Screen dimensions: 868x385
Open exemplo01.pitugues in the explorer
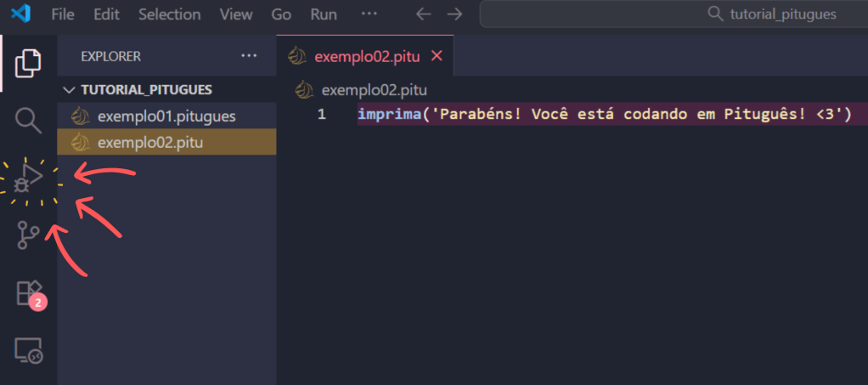point(166,116)
